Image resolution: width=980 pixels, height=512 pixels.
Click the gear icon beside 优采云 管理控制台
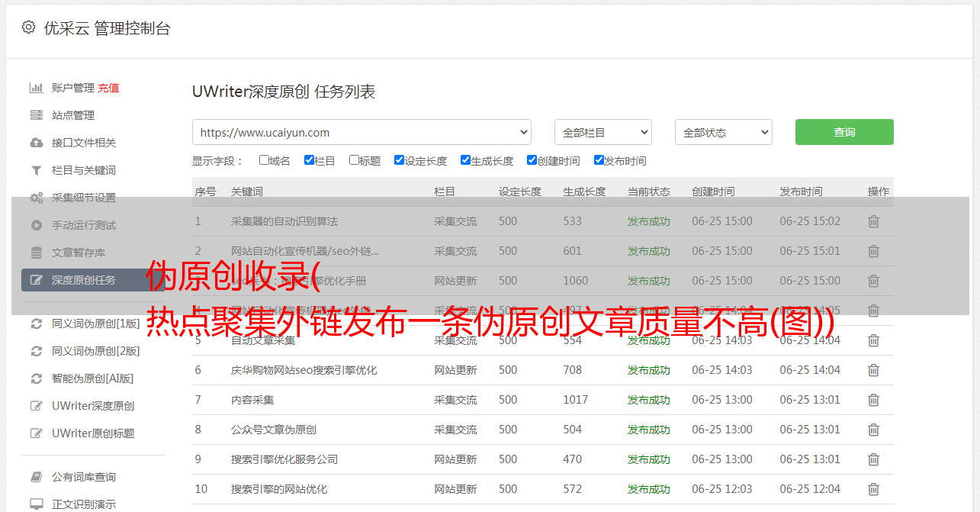(28, 27)
